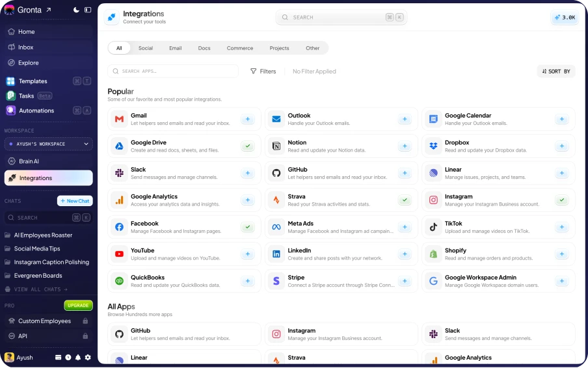
Task: Click the 3.0K credits badge
Action: pos(565,18)
